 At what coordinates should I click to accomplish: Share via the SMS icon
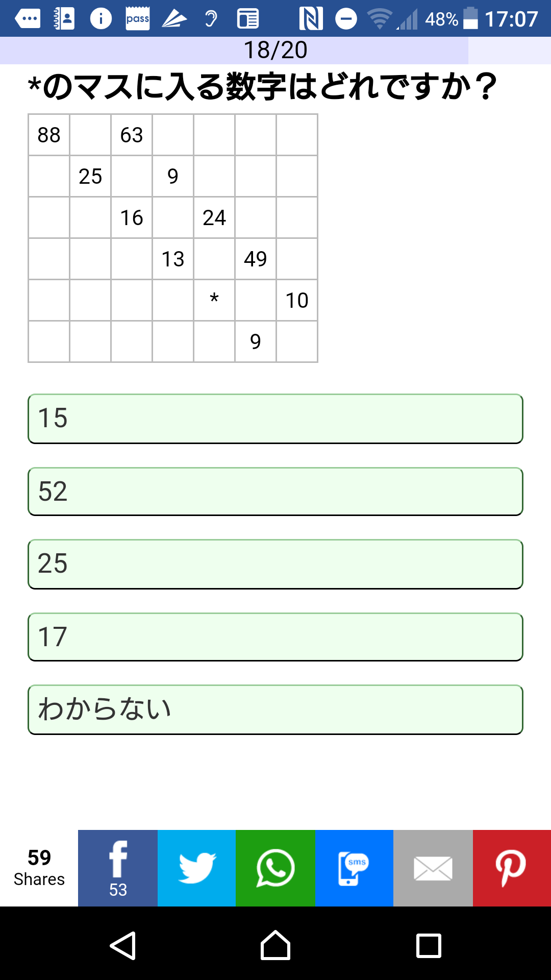(x=354, y=868)
